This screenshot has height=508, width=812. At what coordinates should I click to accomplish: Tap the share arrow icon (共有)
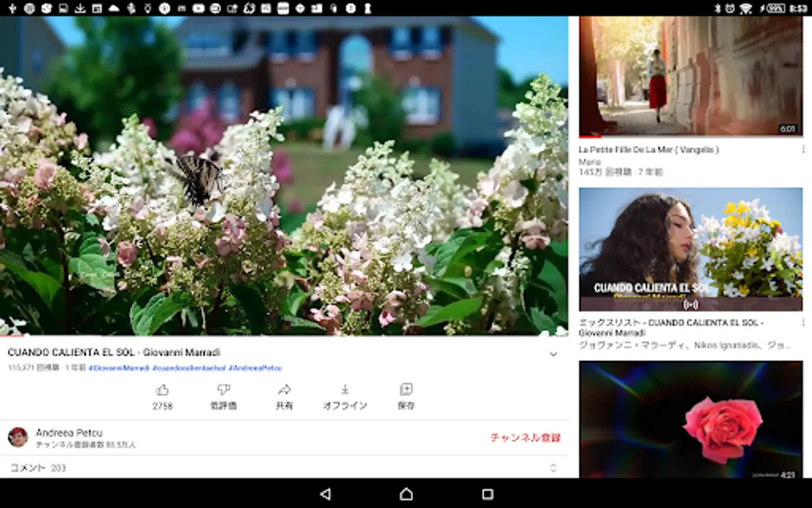point(284,389)
